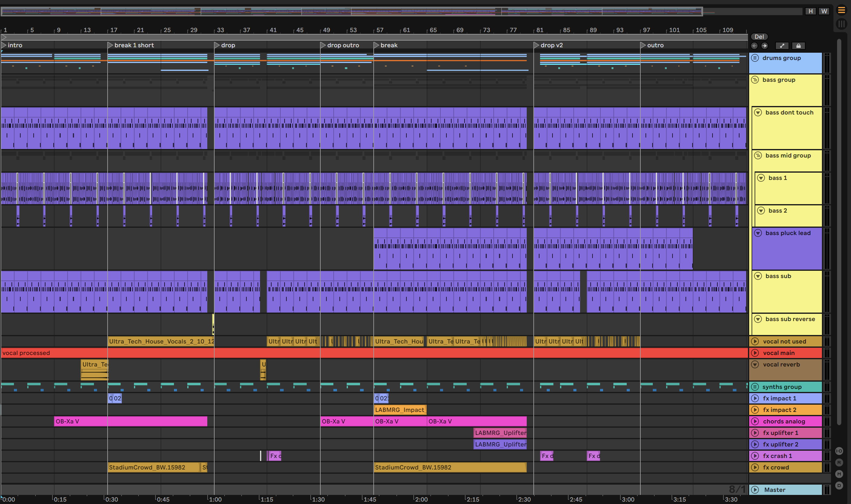Collapse the bass mid group
The width and height of the screenshot is (851, 504).
point(758,156)
